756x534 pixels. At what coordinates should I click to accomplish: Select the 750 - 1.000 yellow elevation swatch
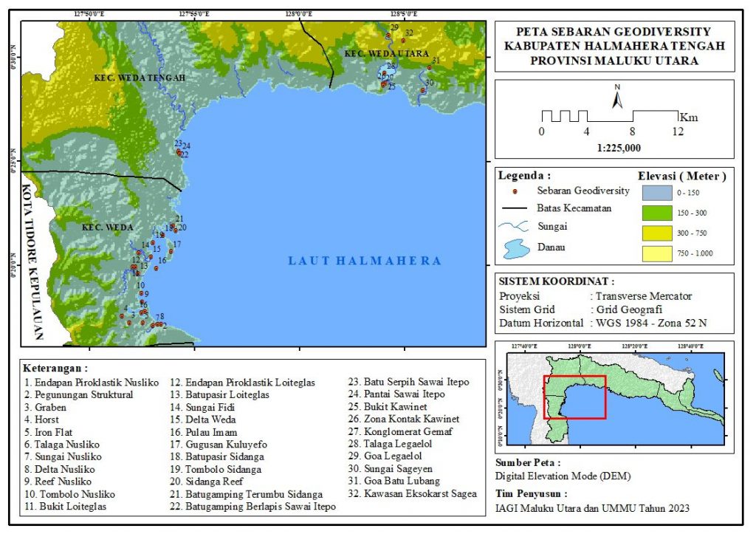click(652, 254)
